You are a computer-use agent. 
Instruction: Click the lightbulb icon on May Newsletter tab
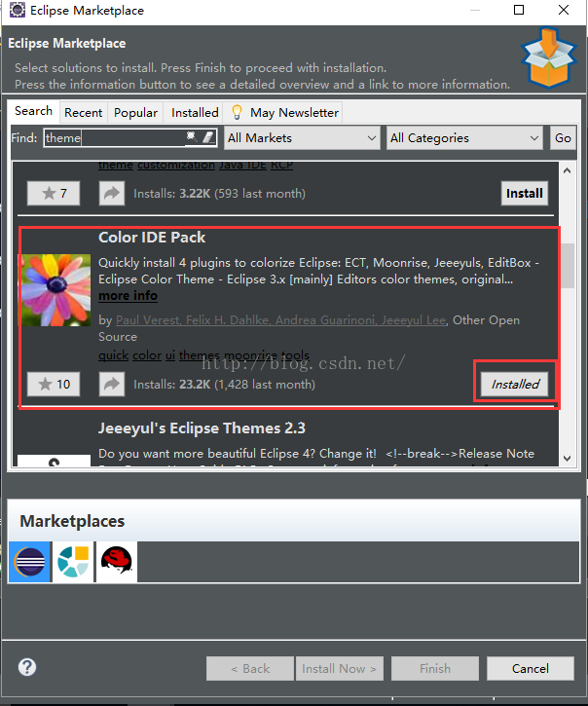237,112
